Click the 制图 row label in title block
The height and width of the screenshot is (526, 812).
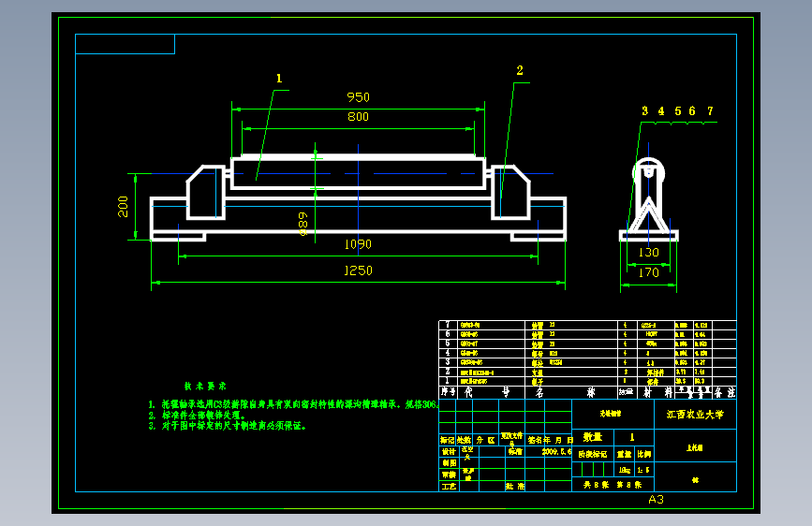[x=449, y=463]
